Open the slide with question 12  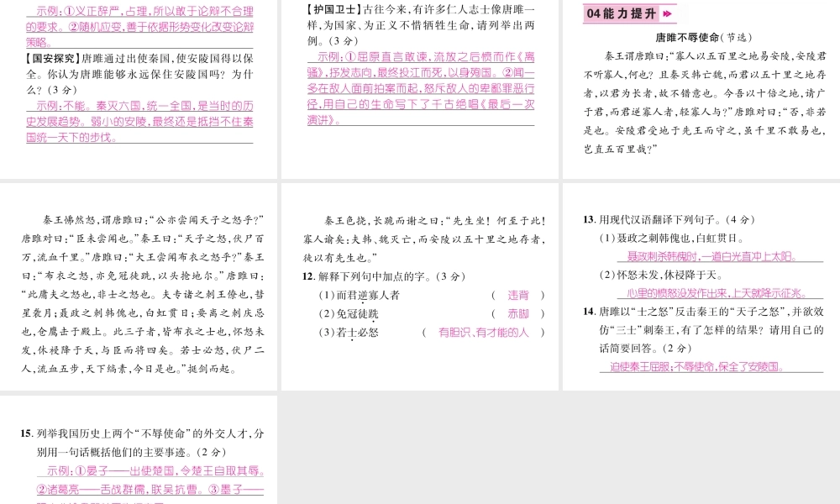pyautogui.click(x=420, y=286)
